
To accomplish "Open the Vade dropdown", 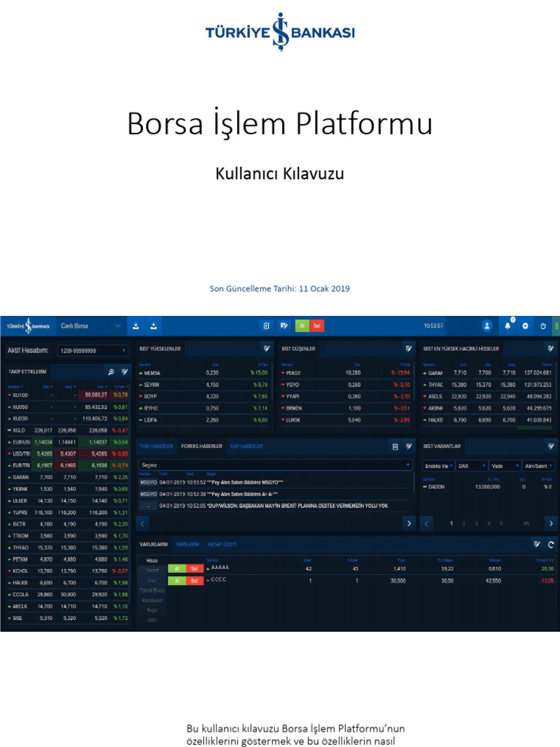I will [x=505, y=466].
